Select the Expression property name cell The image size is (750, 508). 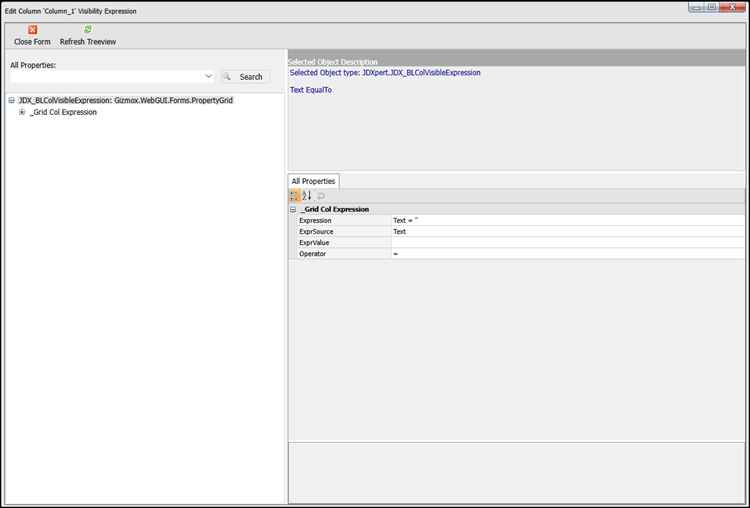[344, 221]
